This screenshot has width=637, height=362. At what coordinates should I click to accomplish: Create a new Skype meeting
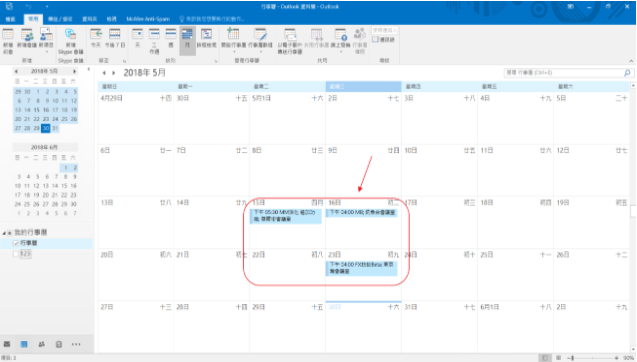coord(70,41)
